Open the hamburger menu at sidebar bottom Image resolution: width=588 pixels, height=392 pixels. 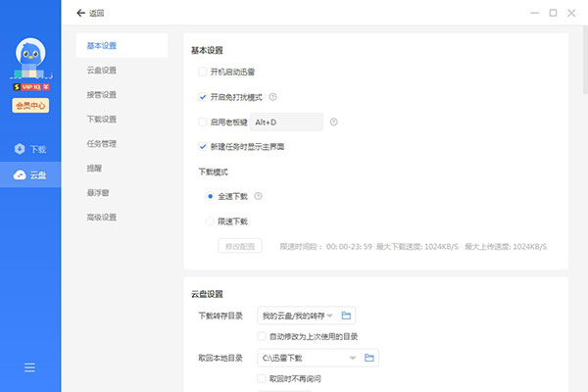(x=29, y=367)
